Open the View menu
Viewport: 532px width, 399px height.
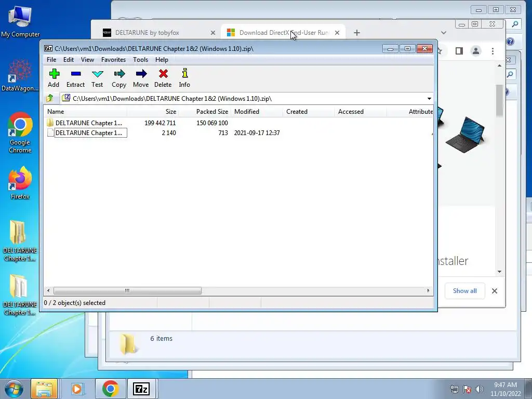coord(87,60)
